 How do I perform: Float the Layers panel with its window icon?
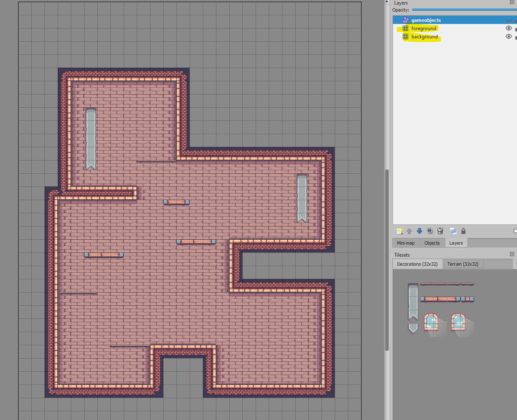(512, 2)
